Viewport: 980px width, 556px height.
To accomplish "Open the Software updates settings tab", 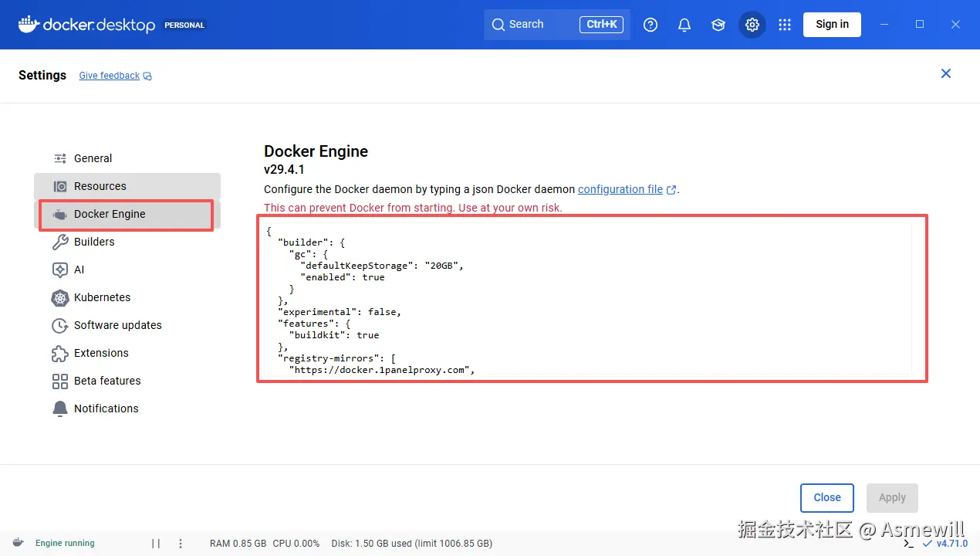I will click(x=127, y=325).
